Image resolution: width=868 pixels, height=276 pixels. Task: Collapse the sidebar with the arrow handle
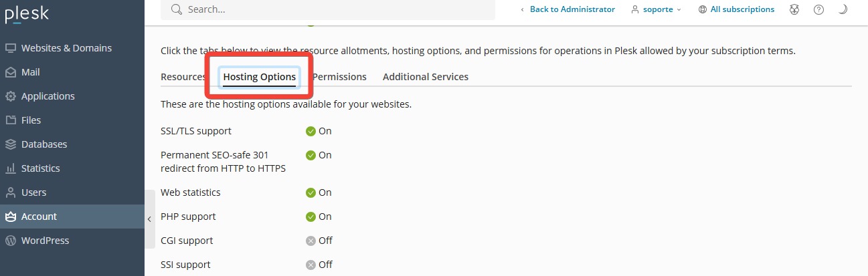coord(149,219)
